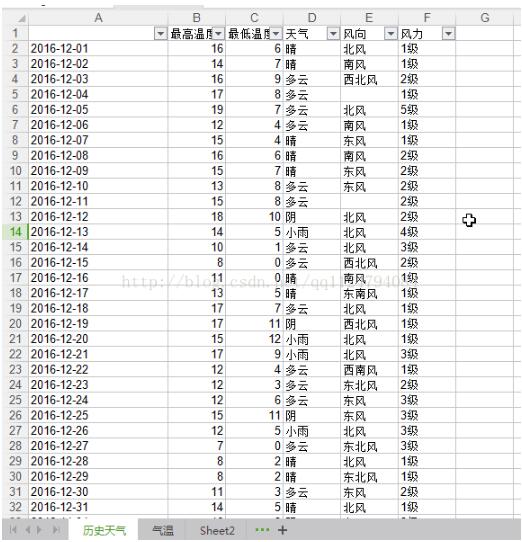Add a new sheet with the plus icon
This screenshot has width=522, height=542.
[x=282, y=530]
